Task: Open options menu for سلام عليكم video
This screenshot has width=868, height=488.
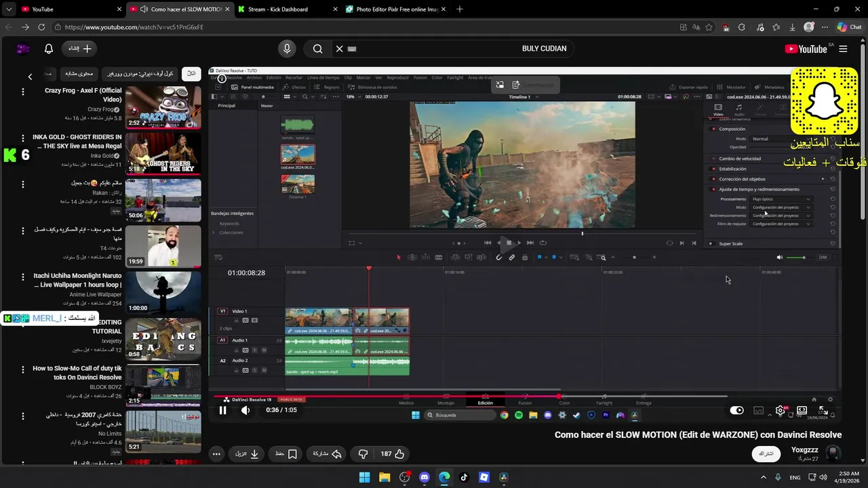Action: tap(22, 184)
